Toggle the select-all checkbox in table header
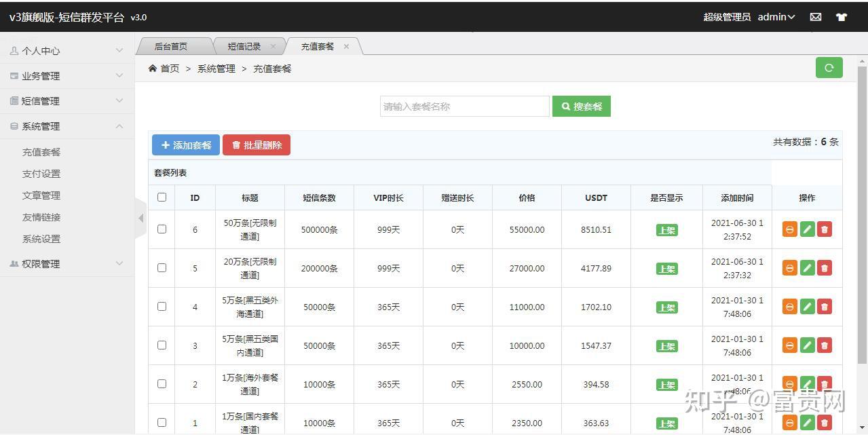Screen dimensions: 868x435 (162, 197)
